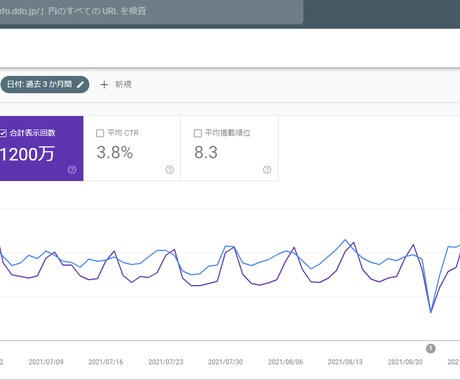Viewport: 460px width, 380px height.
Task: Click the 2021/08/06 axis label
Action: point(285,362)
